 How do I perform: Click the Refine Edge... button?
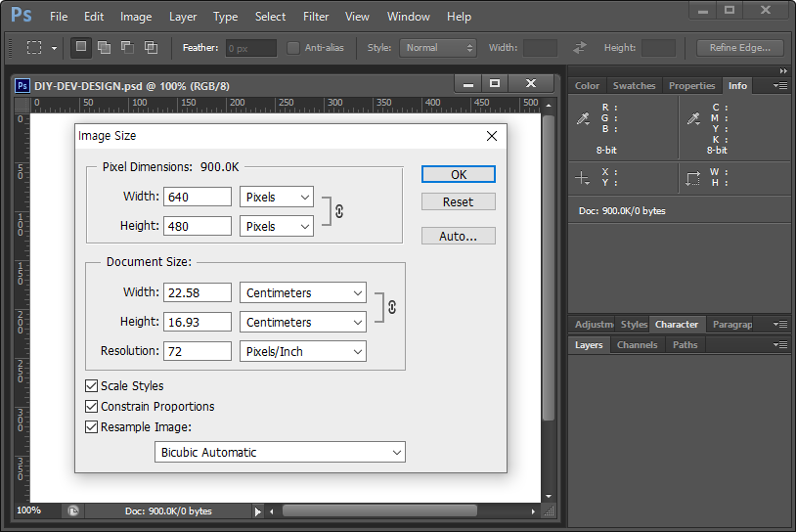tap(739, 48)
